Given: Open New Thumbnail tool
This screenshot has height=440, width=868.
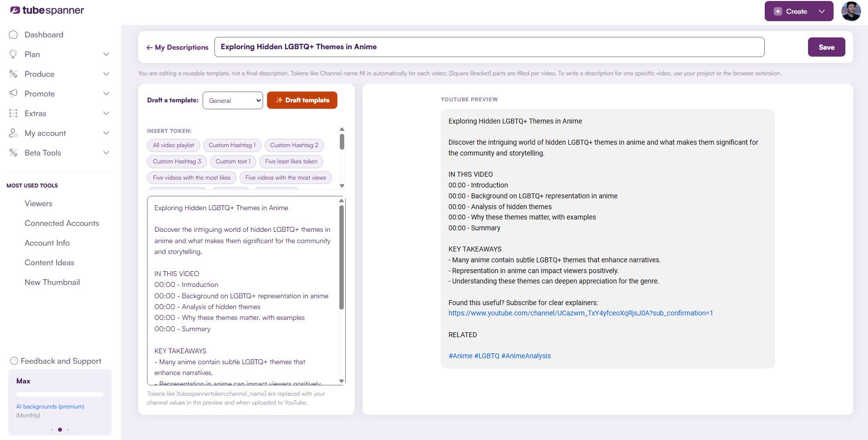Looking at the screenshot, I should 52,283.
